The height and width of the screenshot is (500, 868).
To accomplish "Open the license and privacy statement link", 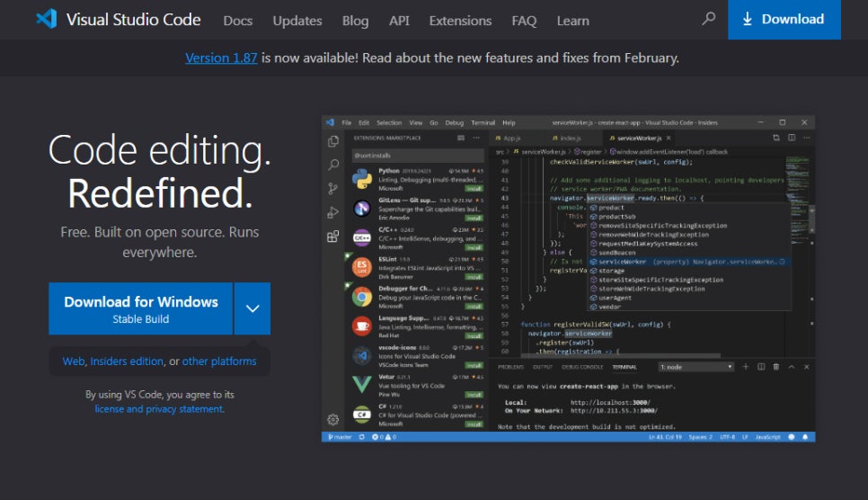I will click(159, 408).
